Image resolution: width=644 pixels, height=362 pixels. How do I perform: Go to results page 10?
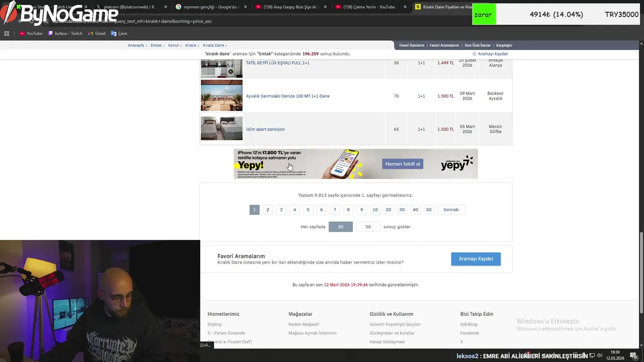[x=375, y=210]
